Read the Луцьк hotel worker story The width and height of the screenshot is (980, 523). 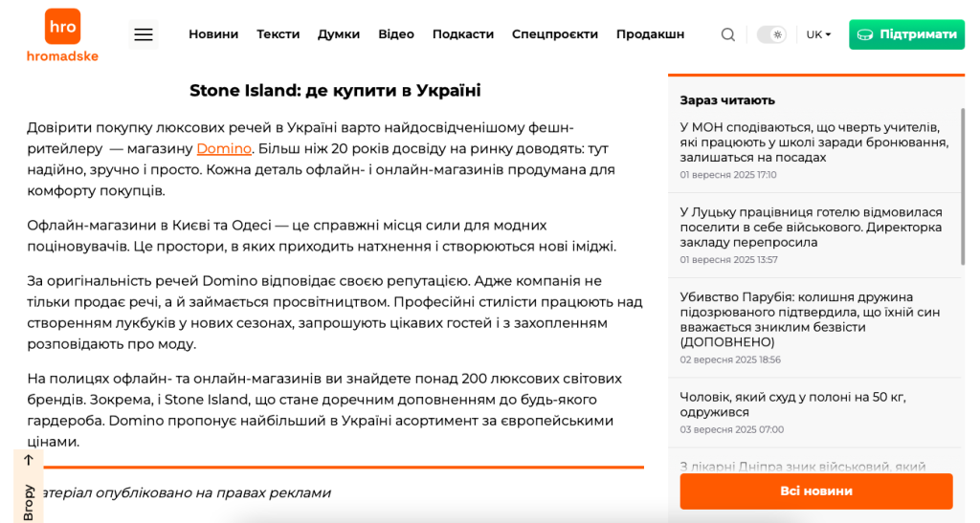(811, 227)
